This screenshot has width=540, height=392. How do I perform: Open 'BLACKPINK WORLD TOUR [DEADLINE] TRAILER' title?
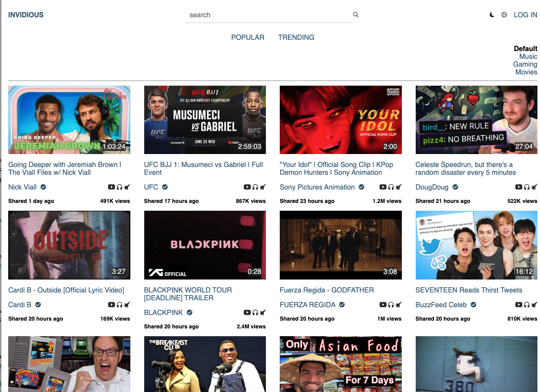click(188, 294)
